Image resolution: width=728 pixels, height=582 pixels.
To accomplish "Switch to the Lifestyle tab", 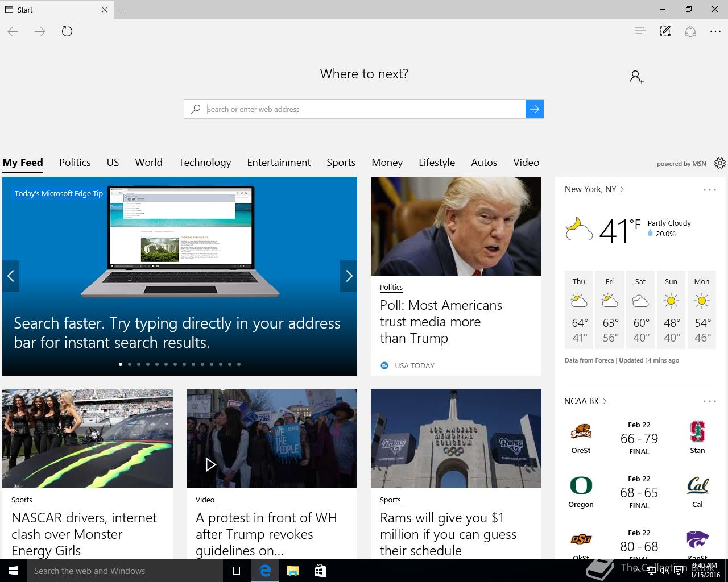I will [x=437, y=163].
